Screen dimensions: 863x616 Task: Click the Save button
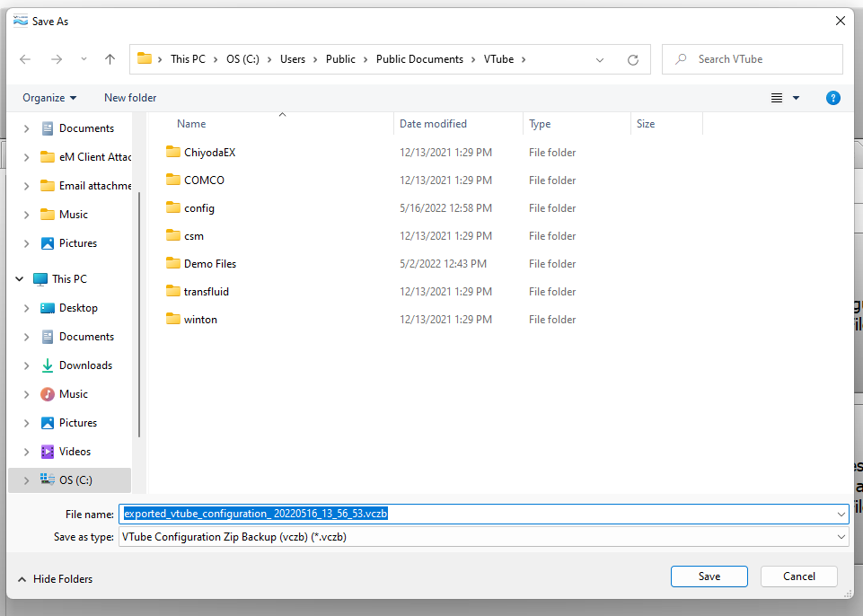pyautogui.click(x=709, y=576)
